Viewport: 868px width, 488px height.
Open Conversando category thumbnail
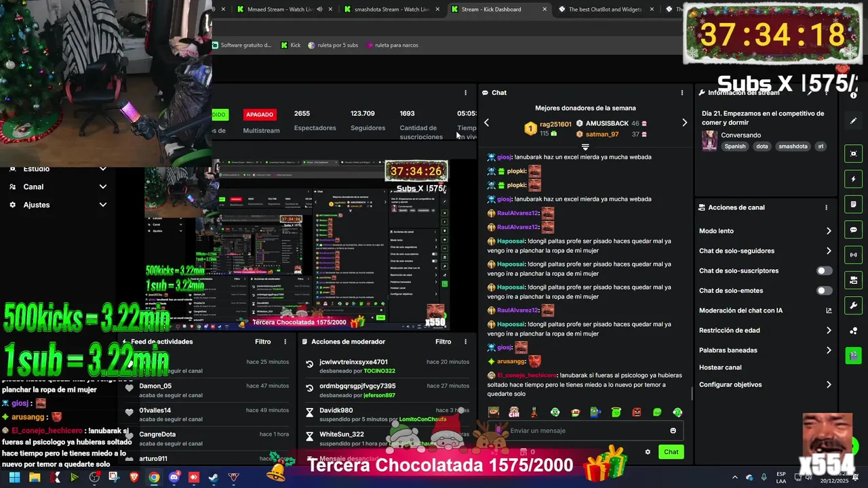click(709, 140)
